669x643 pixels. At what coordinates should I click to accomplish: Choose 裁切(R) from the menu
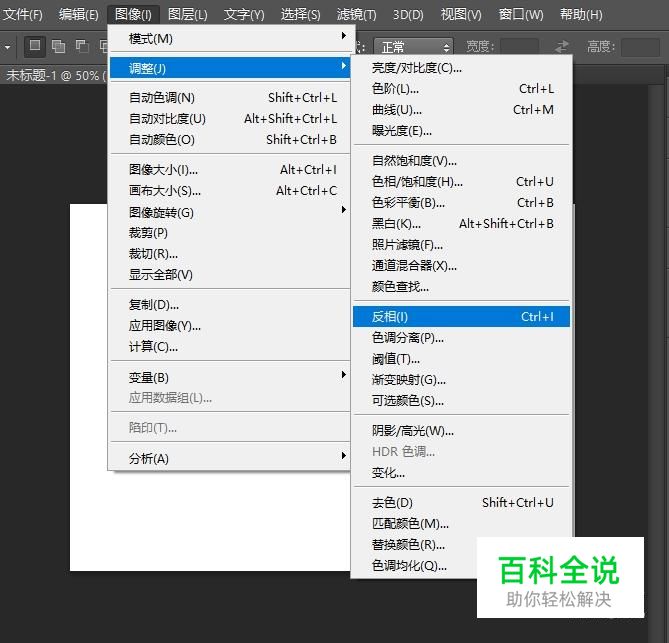[230, 254]
